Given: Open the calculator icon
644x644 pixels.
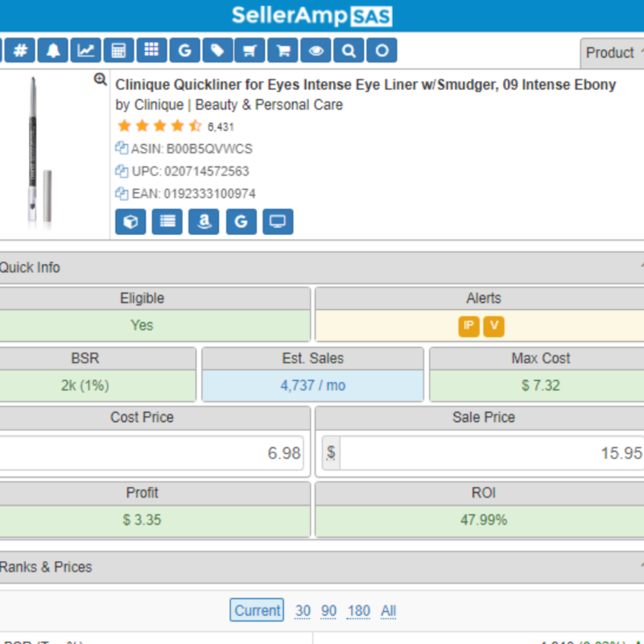Looking at the screenshot, I should (118, 51).
